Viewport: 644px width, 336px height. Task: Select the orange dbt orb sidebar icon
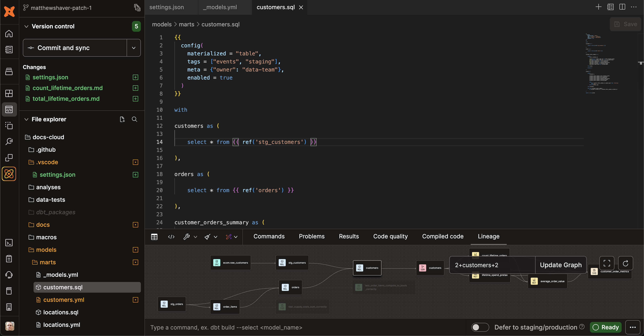point(9,174)
